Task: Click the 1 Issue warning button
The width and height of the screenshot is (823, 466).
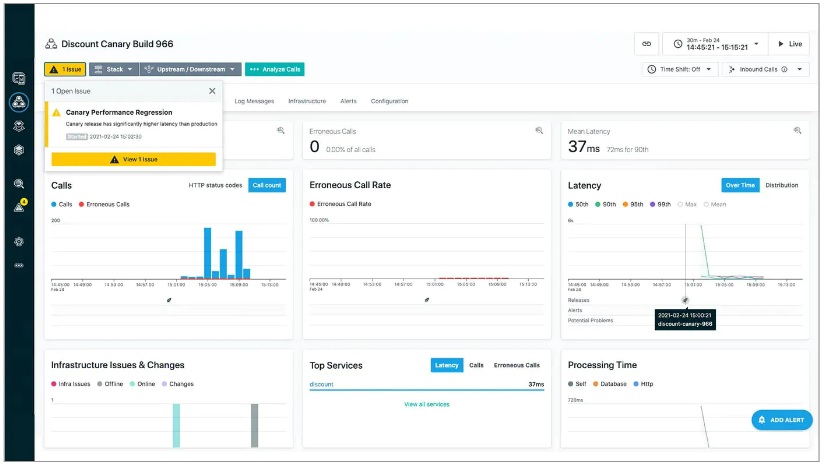Action: click(65, 69)
